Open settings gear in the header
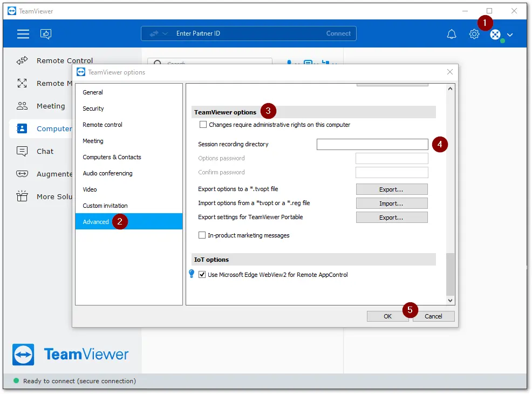The height and width of the screenshot is (394, 532). (x=474, y=34)
